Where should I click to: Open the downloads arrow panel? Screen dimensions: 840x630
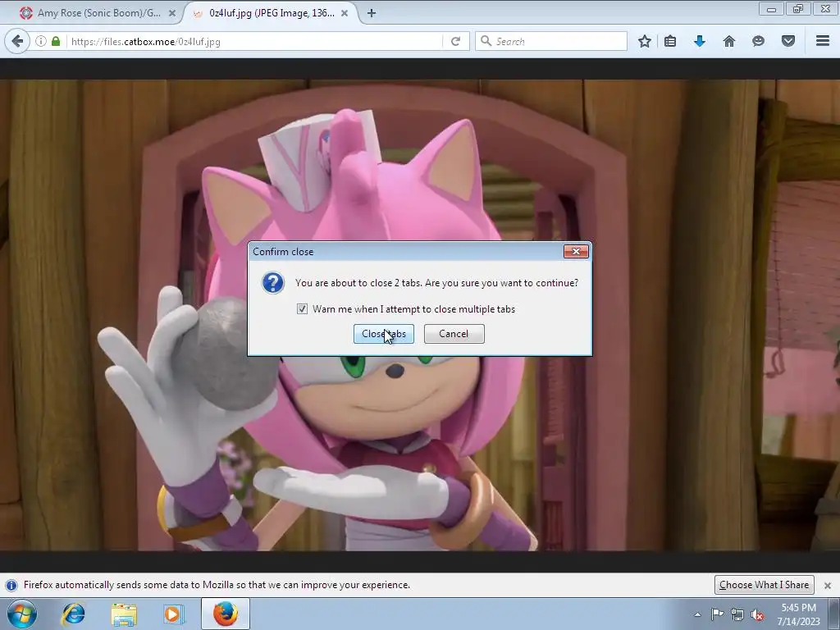[699, 41]
